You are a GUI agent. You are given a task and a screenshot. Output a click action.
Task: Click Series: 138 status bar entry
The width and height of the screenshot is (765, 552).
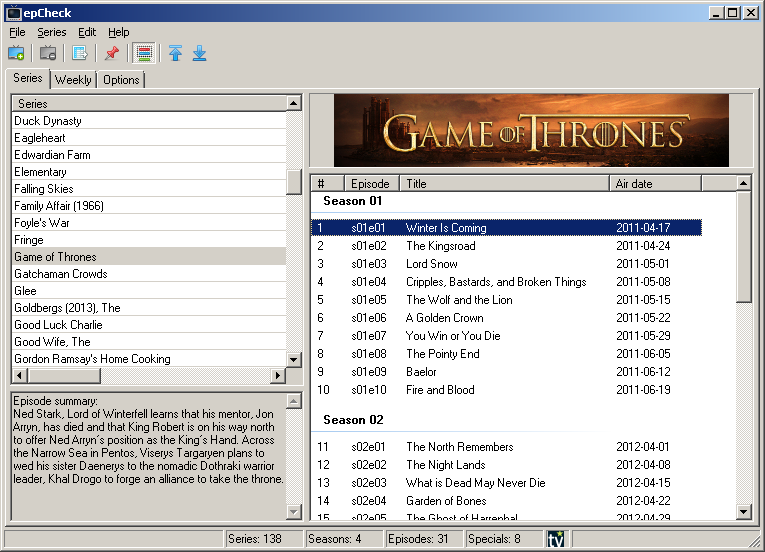pos(263,539)
